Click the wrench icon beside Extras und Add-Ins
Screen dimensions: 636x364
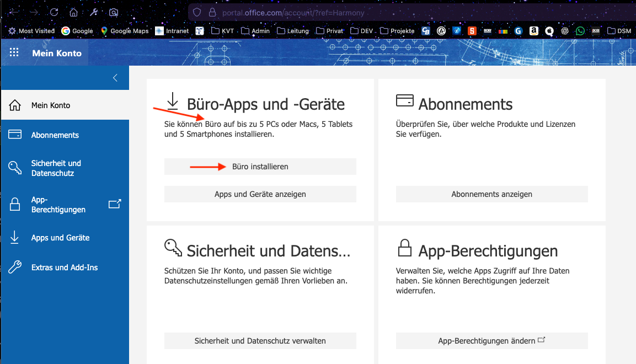tap(15, 267)
